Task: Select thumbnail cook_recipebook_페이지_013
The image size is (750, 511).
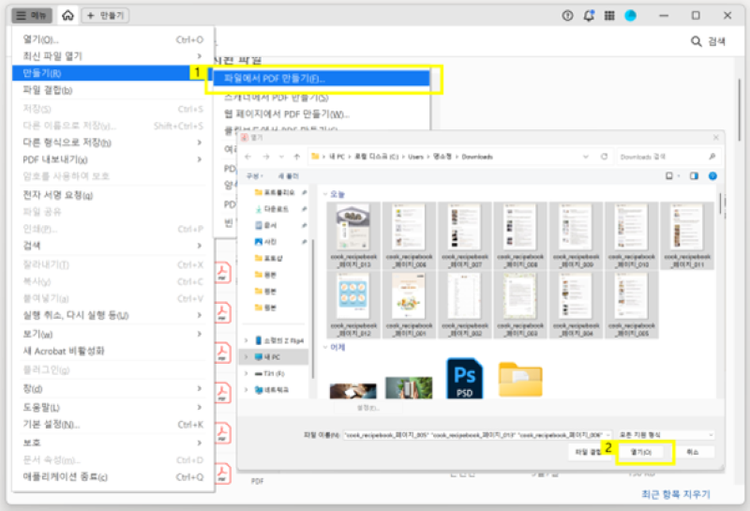Action: 353,235
